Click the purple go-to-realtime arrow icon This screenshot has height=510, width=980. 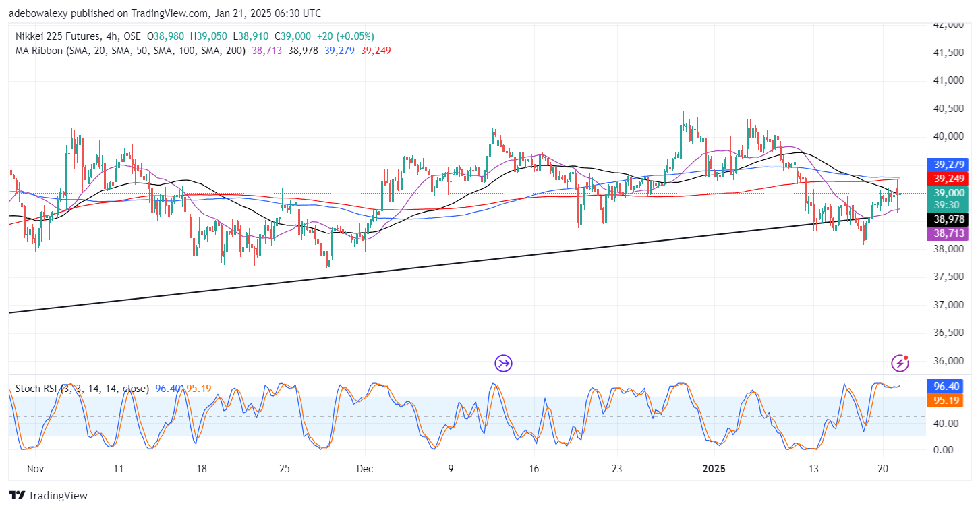coord(504,364)
